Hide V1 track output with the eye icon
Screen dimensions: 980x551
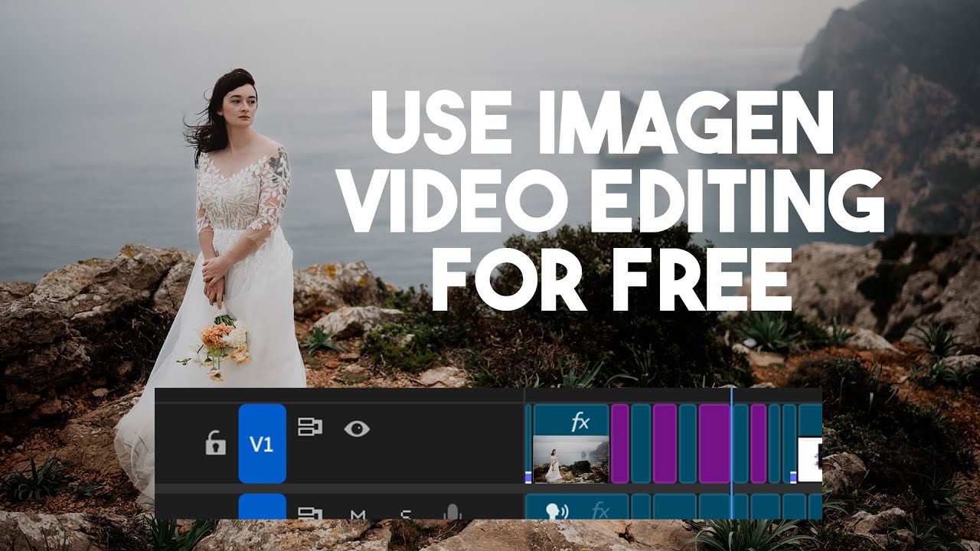pyautogui.click(x=357, y=429)
